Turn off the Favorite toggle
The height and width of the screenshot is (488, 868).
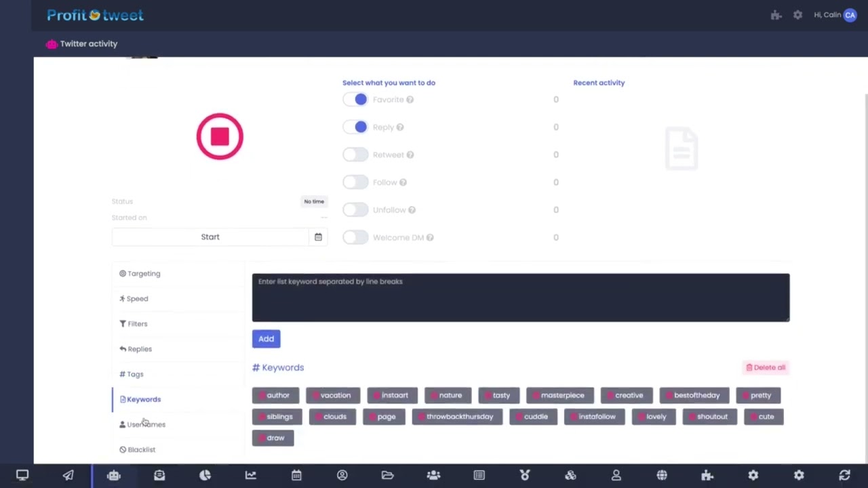pyautogui.click(x=355, y=100)
